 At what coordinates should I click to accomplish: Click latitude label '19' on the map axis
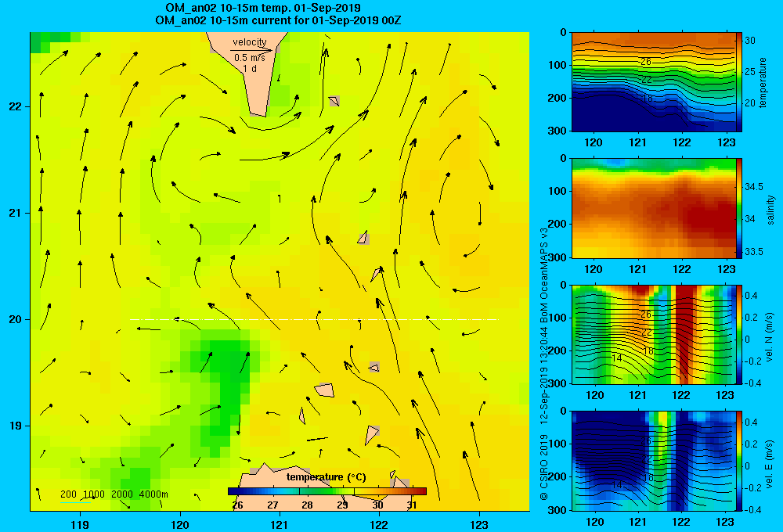15,426
